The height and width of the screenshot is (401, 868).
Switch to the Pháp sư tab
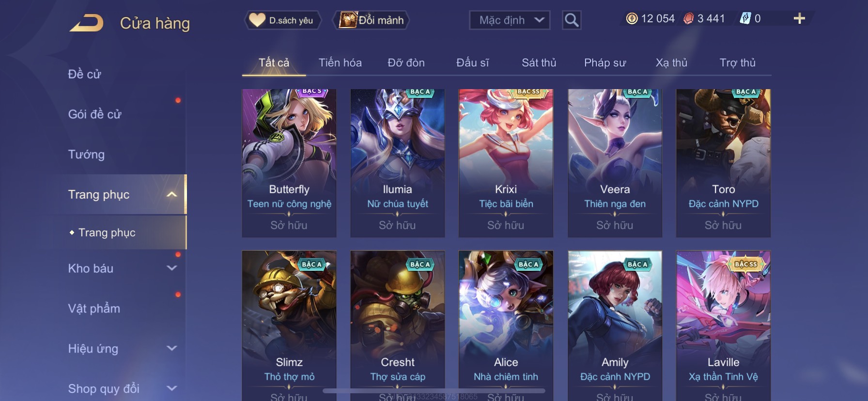point(605,62)
